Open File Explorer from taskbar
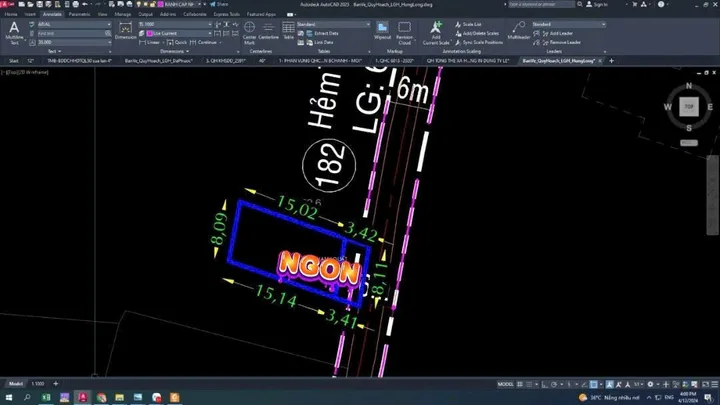This screenshot has height=405, width=720. click(119, 397)
